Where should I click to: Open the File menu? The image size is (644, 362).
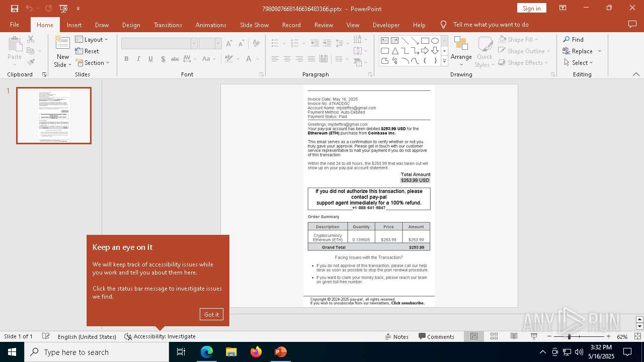(x=15, y=25)
